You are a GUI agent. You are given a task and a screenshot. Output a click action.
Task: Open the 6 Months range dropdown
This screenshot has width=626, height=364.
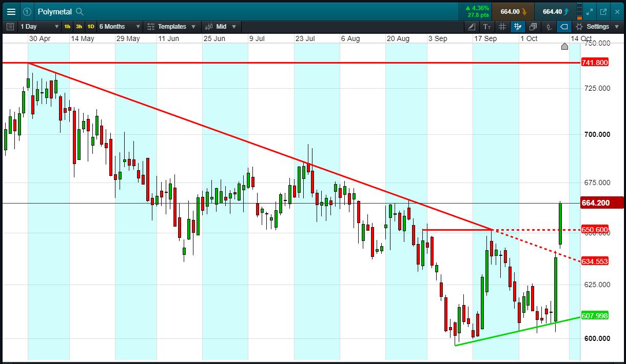120,27
